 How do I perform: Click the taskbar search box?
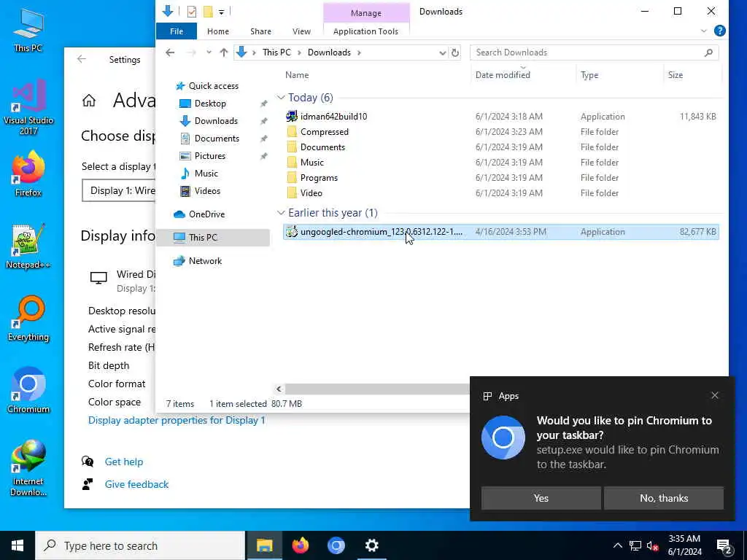tap(141, 545)
